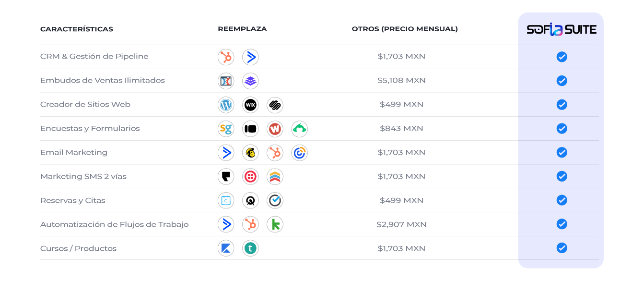Select the Squarespace logo icon
Screen dimensions: 644x281
point(275,105)
